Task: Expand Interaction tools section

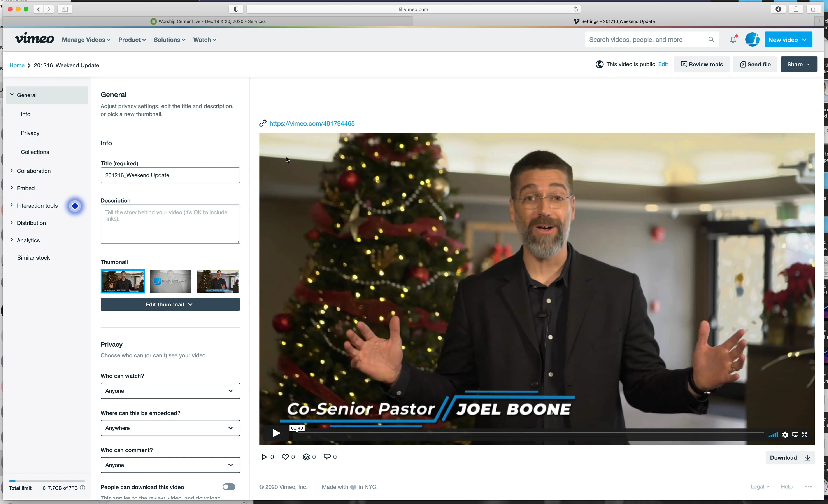Action: pyautogui.click(x=37, y=206)
